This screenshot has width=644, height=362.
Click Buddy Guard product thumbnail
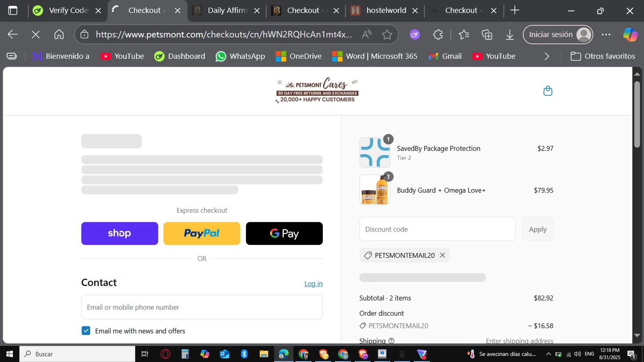pyautogui.click(x=375, y=190)
